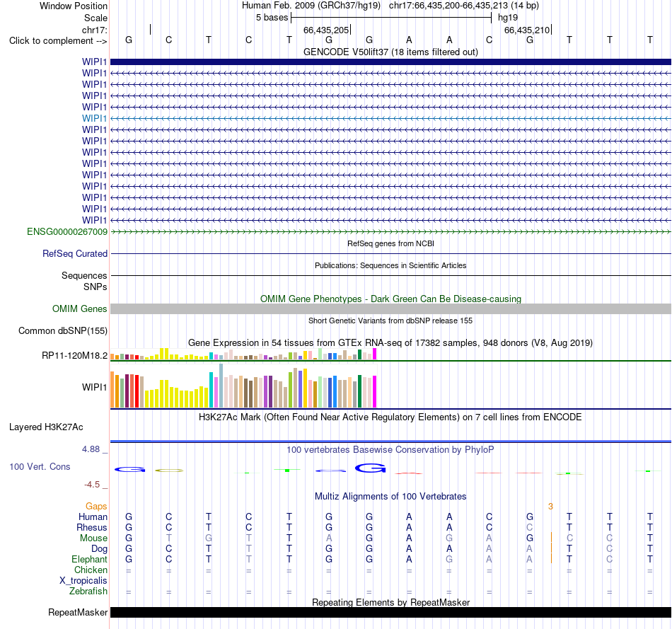The height and width of the screenshot is (629, 672).
Task: Select the Dog alignment row label
Action: (x=100, y=549)
